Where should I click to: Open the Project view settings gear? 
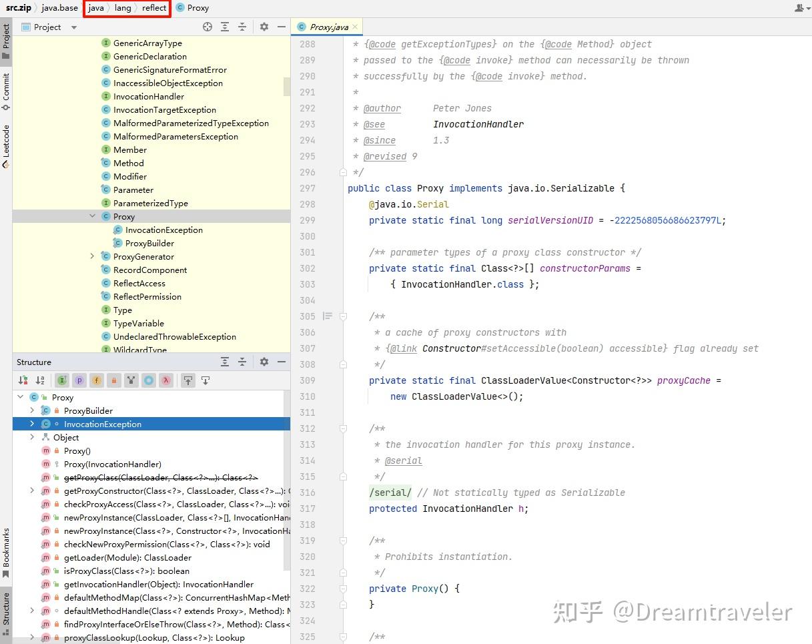(263, 27)
